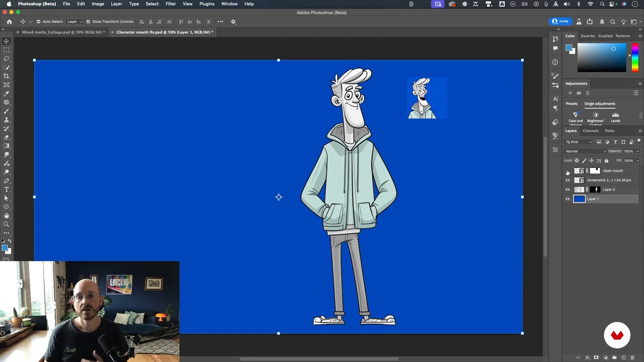Select the Crop tool
This screenshot has height=362, width=644.
point(7,76)
